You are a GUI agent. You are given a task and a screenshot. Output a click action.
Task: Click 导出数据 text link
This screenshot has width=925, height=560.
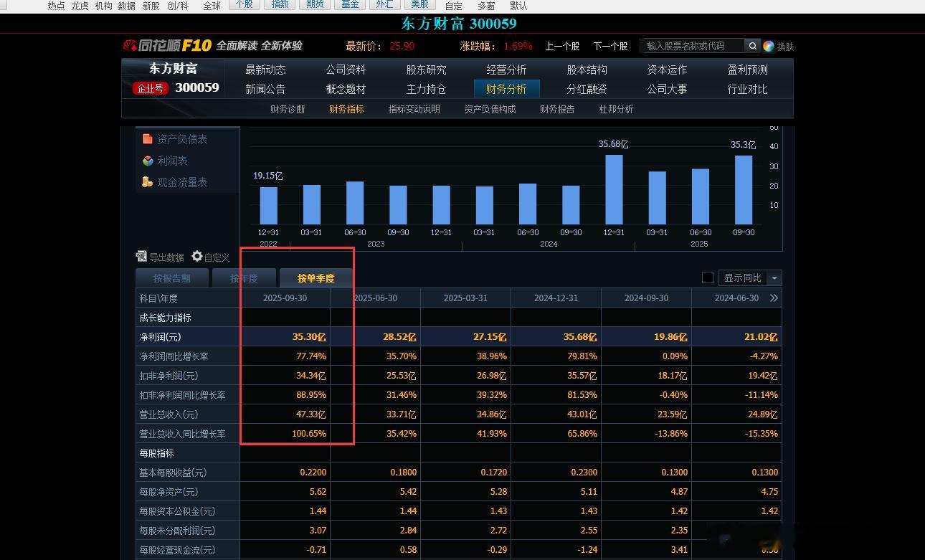pyautogui.click(x=166, y=257)
